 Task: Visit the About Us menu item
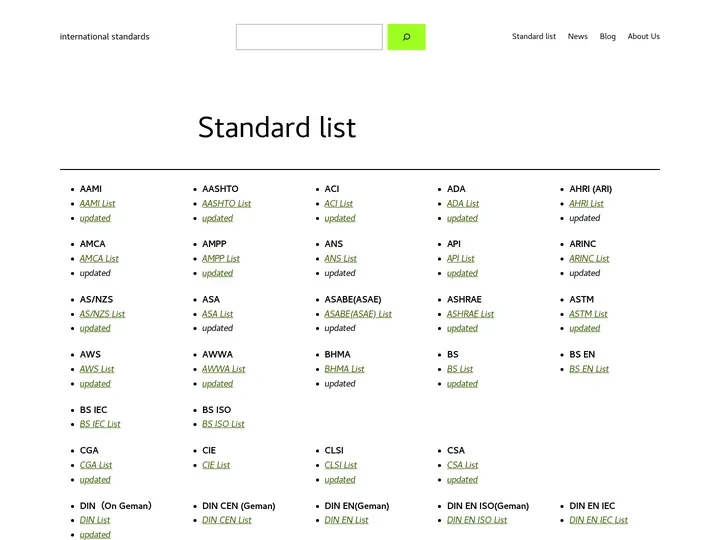coord(643,36)
